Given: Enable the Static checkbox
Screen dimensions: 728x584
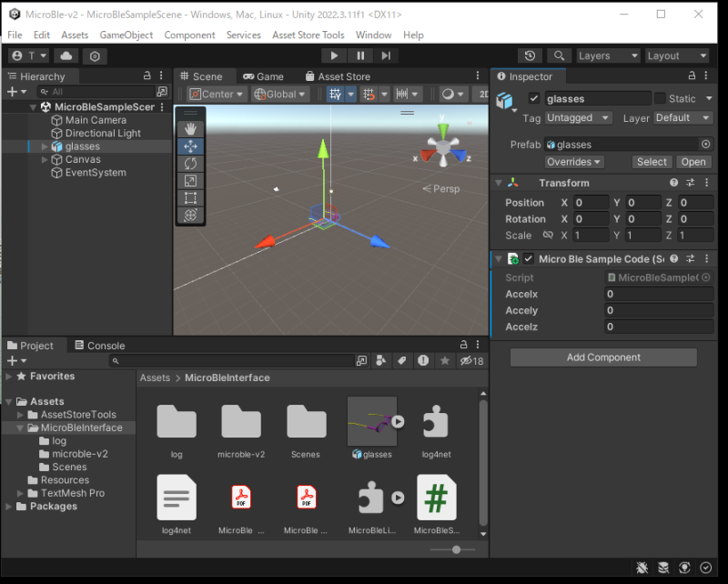Looking at the screenshot, I should tap(660, 98).
